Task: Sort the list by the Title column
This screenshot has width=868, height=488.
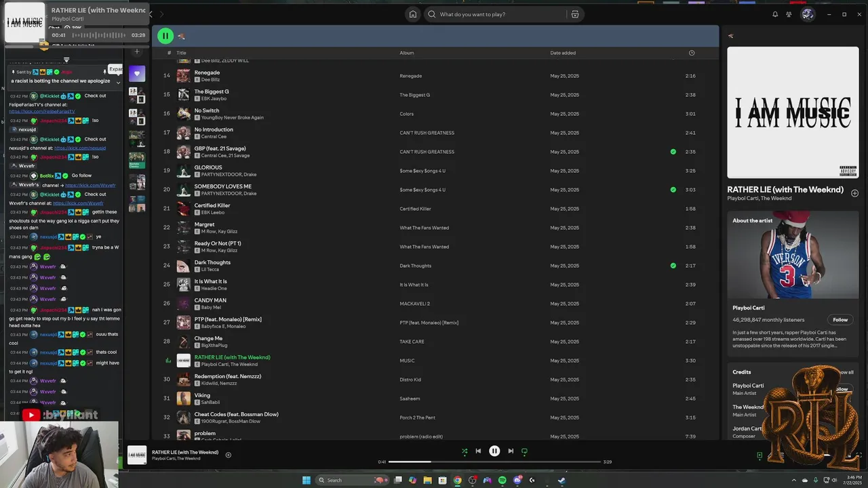Action: [181, 53]
